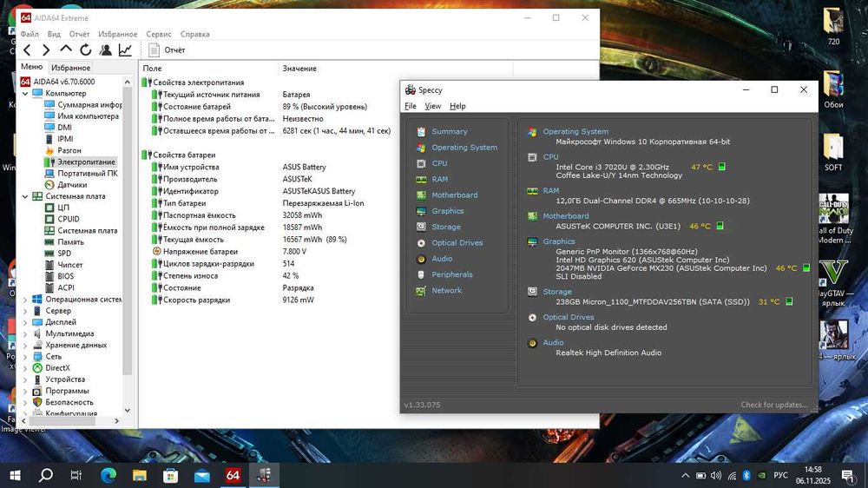
Task: Click Audio heading link in Speccy summary
Action: pos(553,342)
